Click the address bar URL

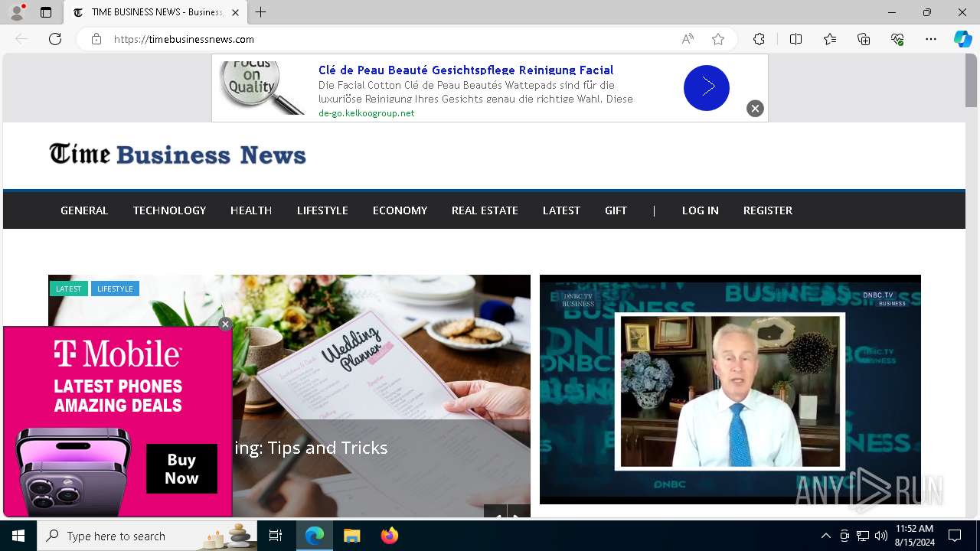click(184, 39)
